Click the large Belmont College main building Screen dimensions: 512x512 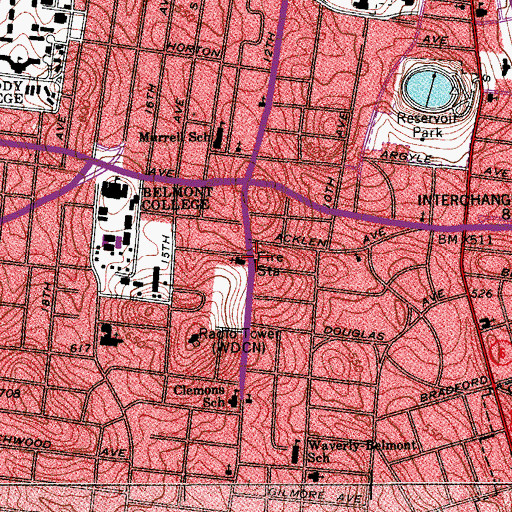point(115,191)
